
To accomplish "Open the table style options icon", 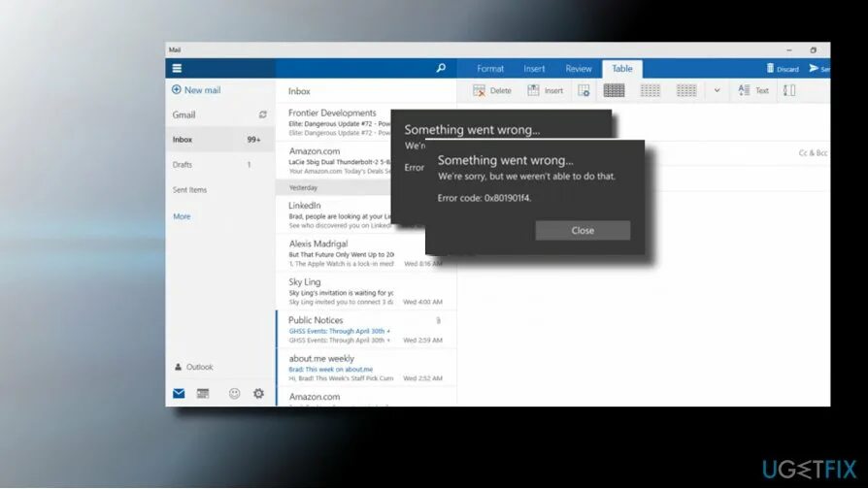I will click(x=584, y=91).
